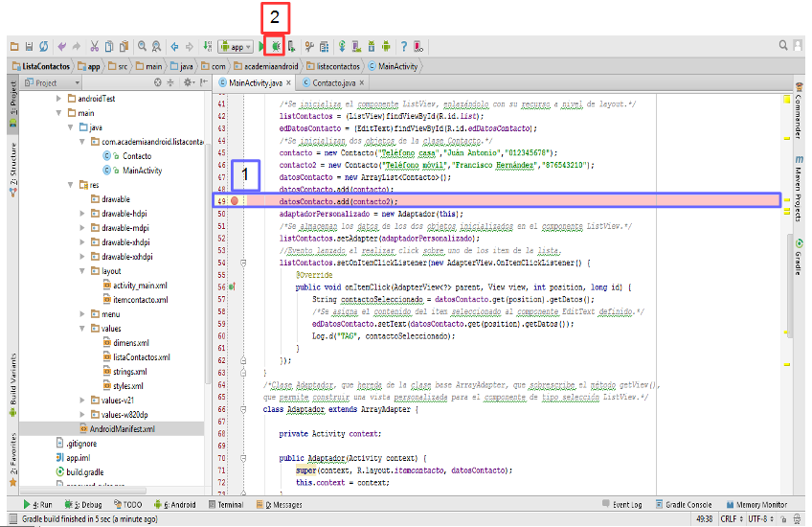Click the Search Everywhere magnifier
Viewport: 812px width, 527px height.
tap(783, 46)
